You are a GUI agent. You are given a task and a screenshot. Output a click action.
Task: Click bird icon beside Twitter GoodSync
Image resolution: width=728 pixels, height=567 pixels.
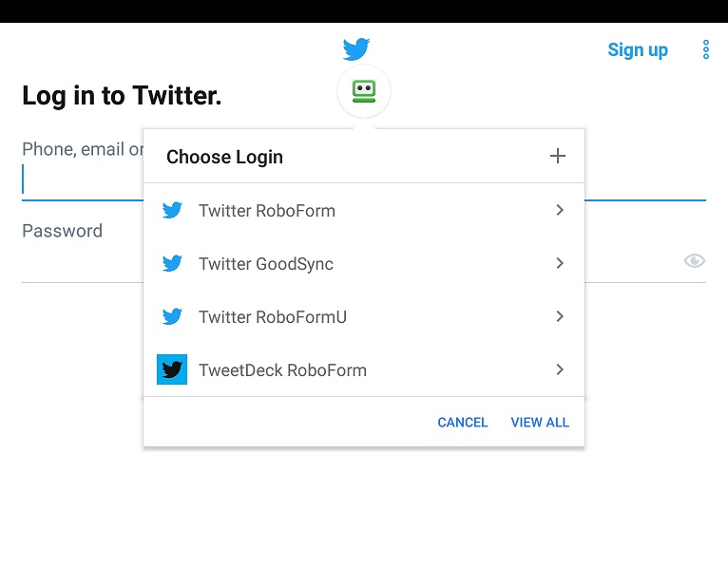pos(172,263)
